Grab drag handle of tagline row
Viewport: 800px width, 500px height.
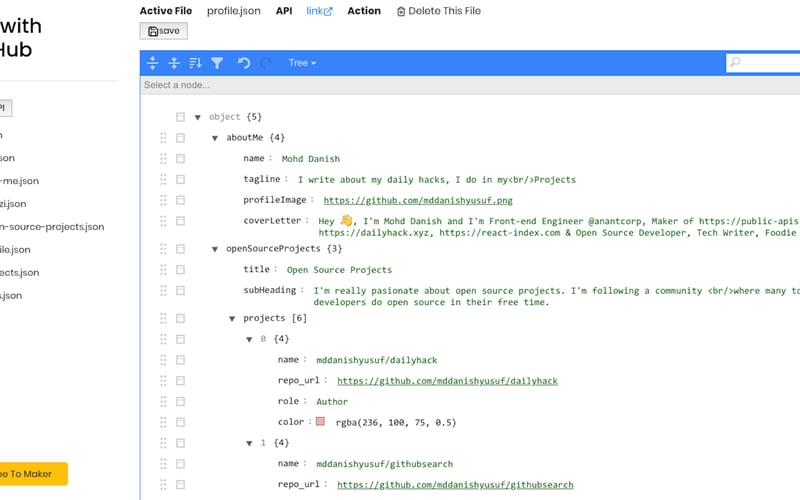163,179
